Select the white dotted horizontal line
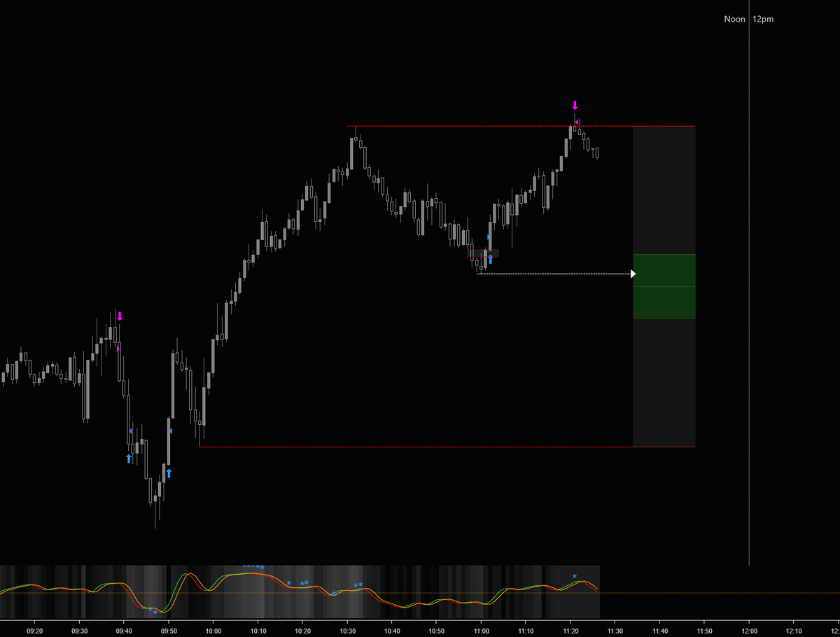 click(x=553, y=274)
